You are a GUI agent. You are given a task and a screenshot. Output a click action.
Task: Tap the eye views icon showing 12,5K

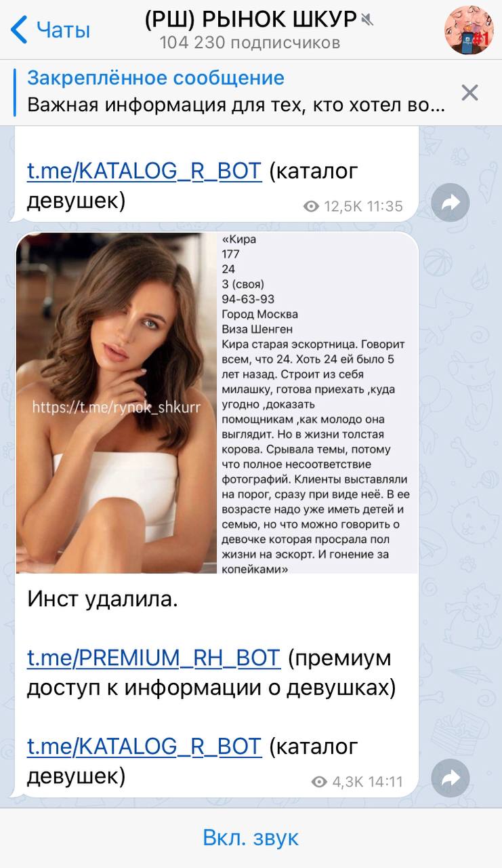pos(311,206)
